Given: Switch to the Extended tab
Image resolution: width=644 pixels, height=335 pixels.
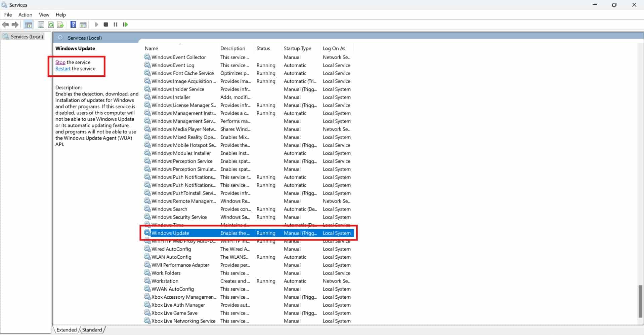Looking at the screenshot, I should [x=67, y=330].
